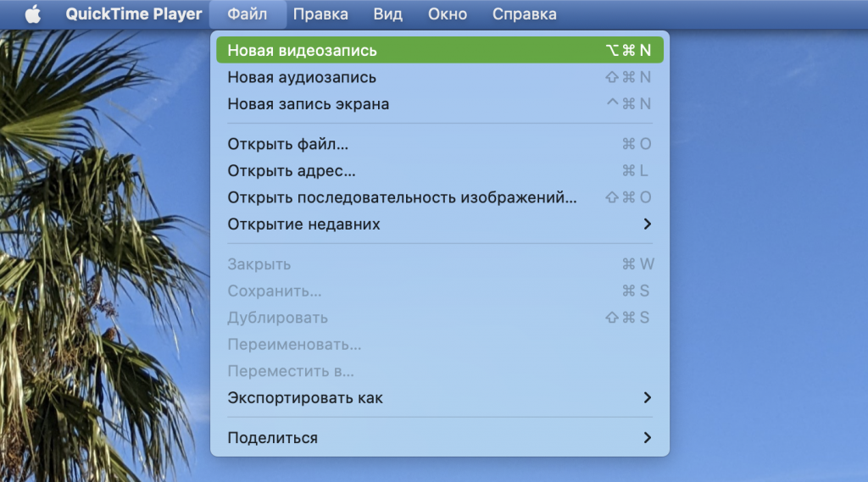The image size is (868, 482).
Task: Expand the Поделиться submenu
Action: (440, 438)
